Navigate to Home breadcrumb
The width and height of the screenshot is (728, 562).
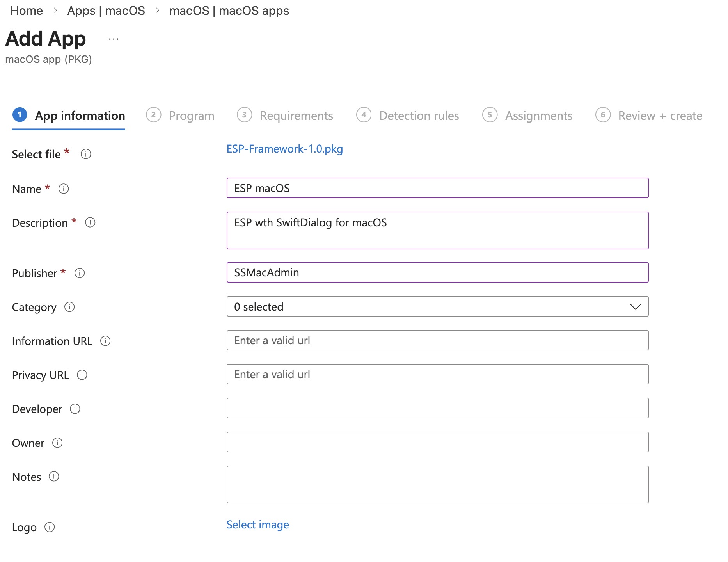[x=27, y=11]
